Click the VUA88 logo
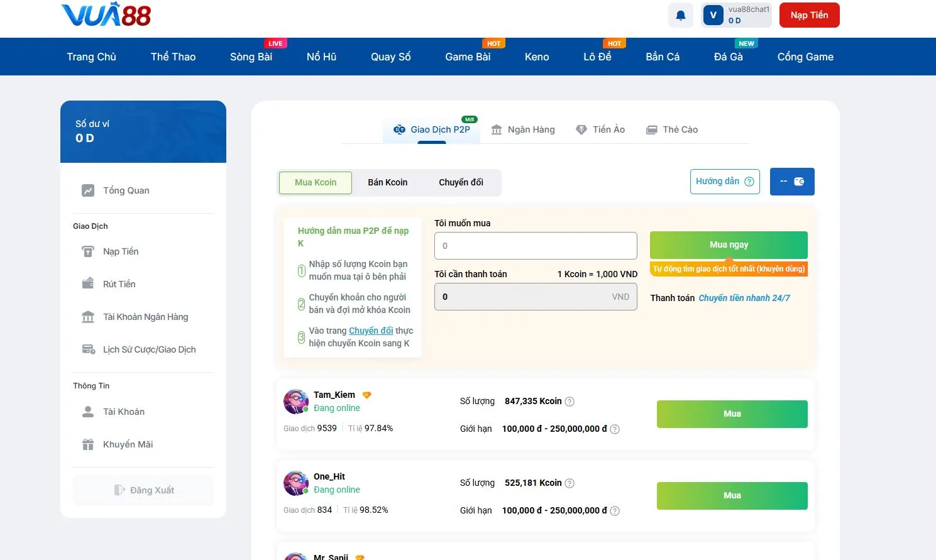 tap(106, 15)
